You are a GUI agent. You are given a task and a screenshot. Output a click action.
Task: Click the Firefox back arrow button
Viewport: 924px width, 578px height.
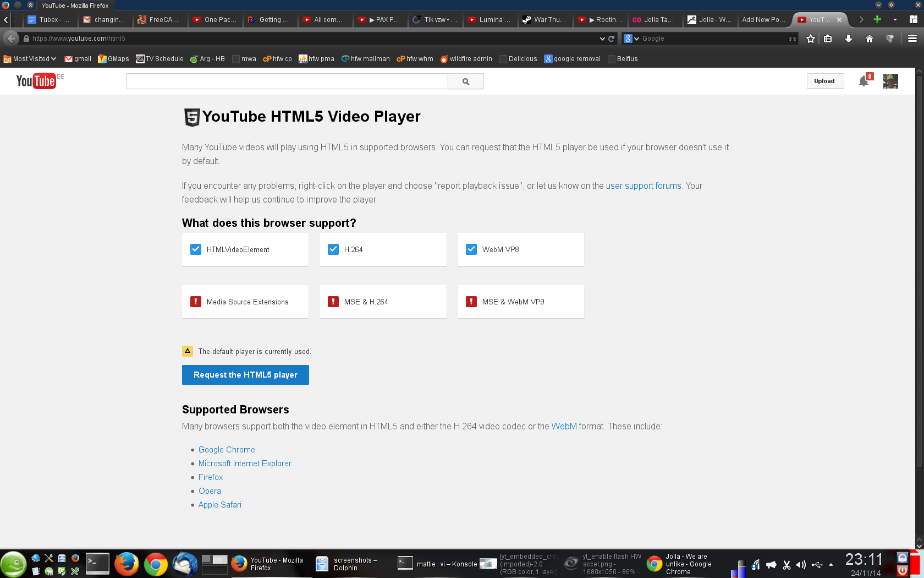[12, 39]
